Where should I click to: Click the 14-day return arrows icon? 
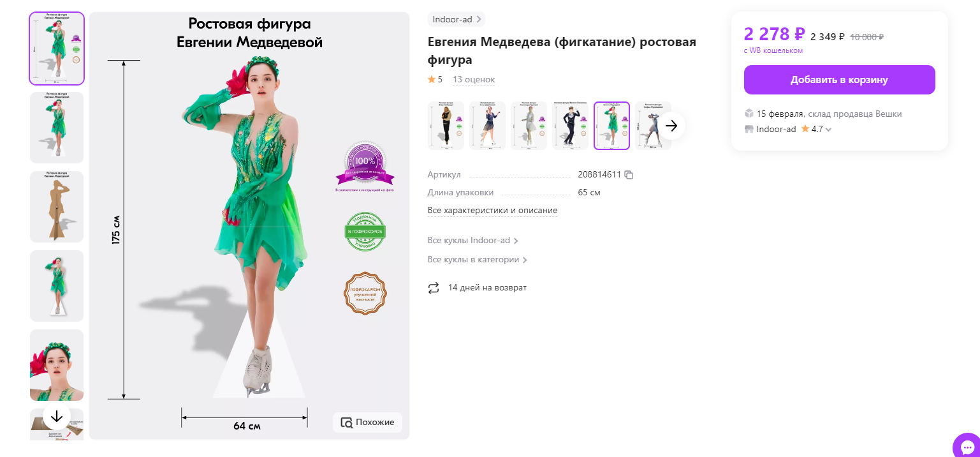pos(434,288)
